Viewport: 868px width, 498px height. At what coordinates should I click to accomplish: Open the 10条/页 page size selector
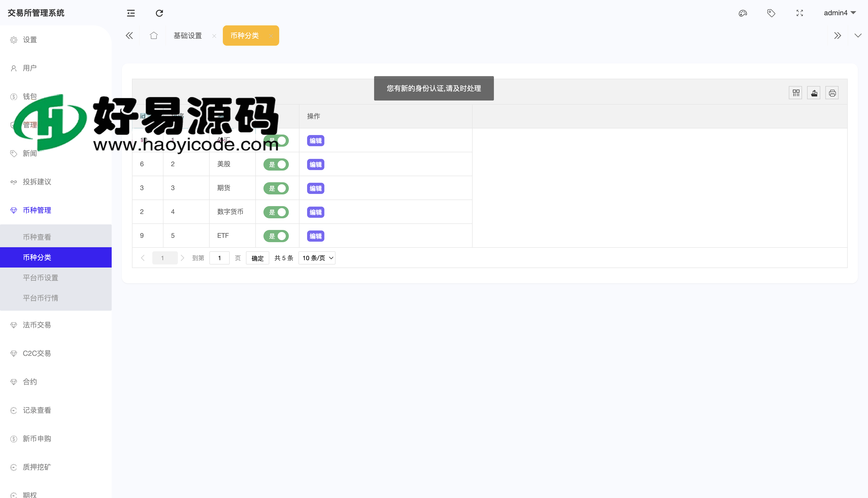coord(316,258)
